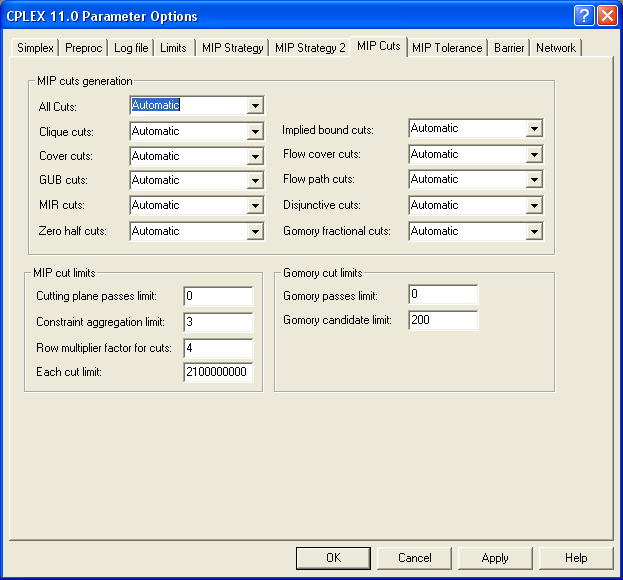
Task: Expand the Cover cuts dropdown
Action: coord(255,157)
